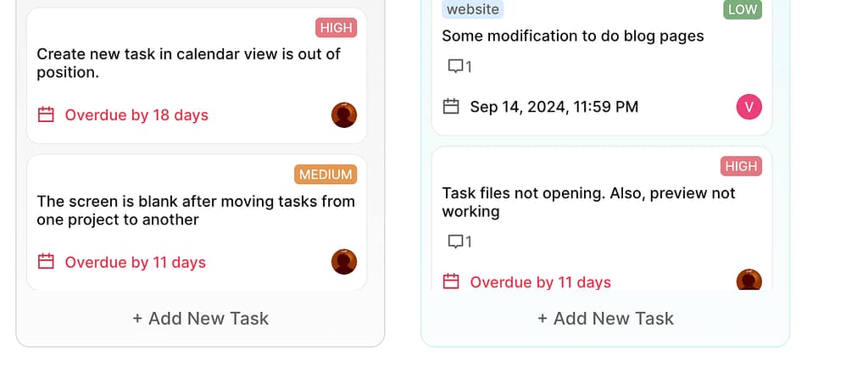Add new task in right column
868x378 pixels.
[x=606, y=319]
